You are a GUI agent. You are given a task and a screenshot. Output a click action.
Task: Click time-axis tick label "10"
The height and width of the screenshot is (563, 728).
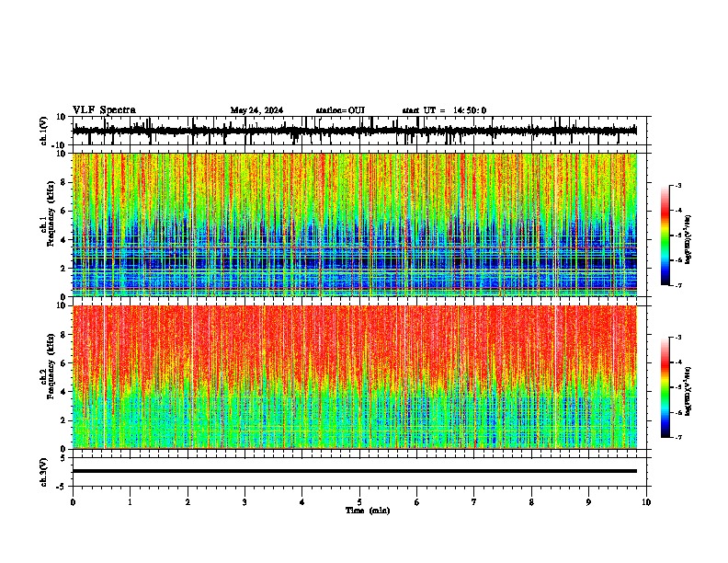click(646, 502)
